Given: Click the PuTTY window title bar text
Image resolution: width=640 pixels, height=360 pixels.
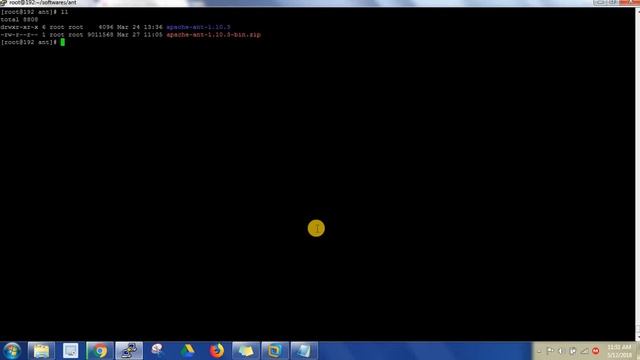Looking at the screenshot, I should [x=42, y=3].
